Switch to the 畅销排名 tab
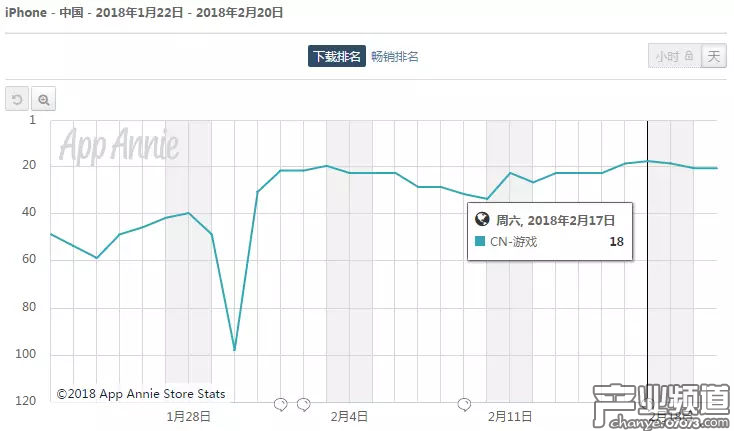Image resolution: width=734 pixels, height=431 pixels. (x=395, y=57)
